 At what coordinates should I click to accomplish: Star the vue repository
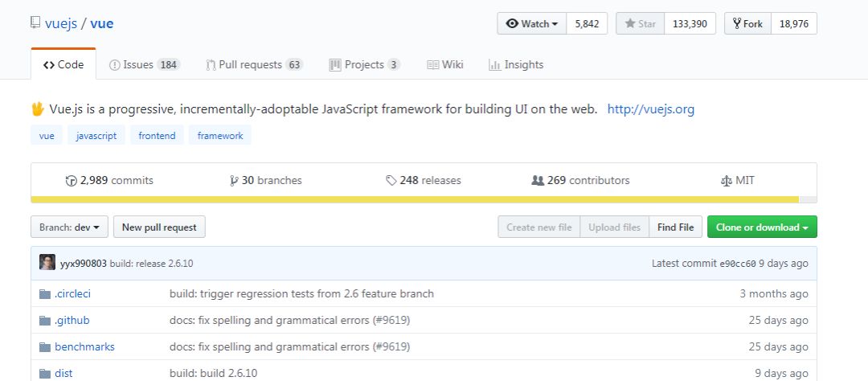[641, 24]
